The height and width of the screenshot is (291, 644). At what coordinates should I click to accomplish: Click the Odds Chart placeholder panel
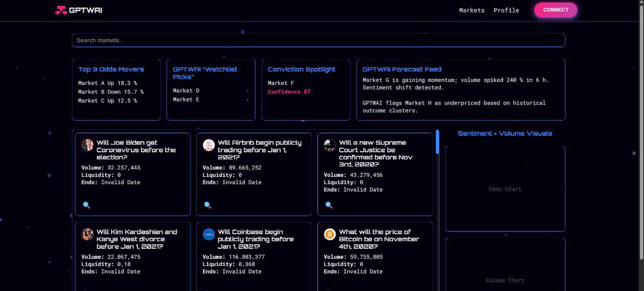(505, 189)
